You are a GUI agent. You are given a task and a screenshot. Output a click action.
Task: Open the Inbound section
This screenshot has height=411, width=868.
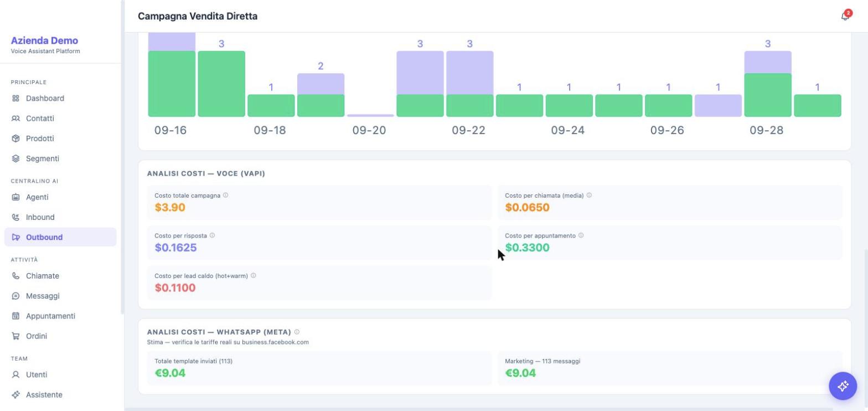pos(60,217)
